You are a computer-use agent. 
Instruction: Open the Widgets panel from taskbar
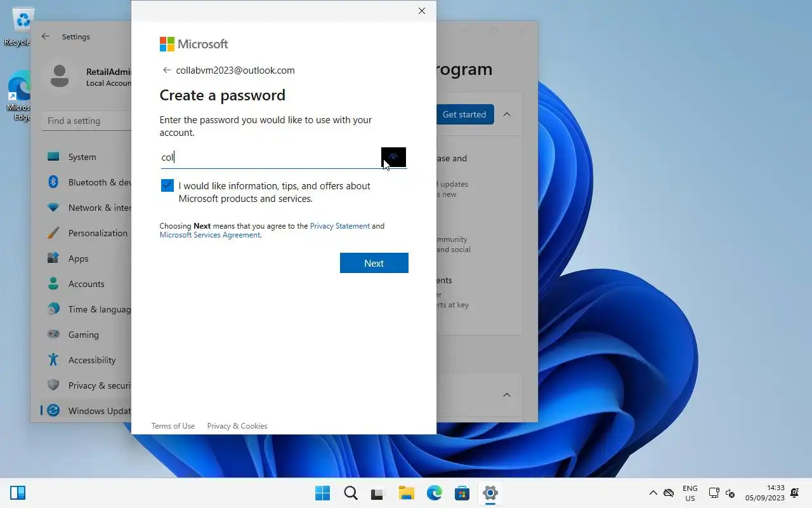pos(18,493)
